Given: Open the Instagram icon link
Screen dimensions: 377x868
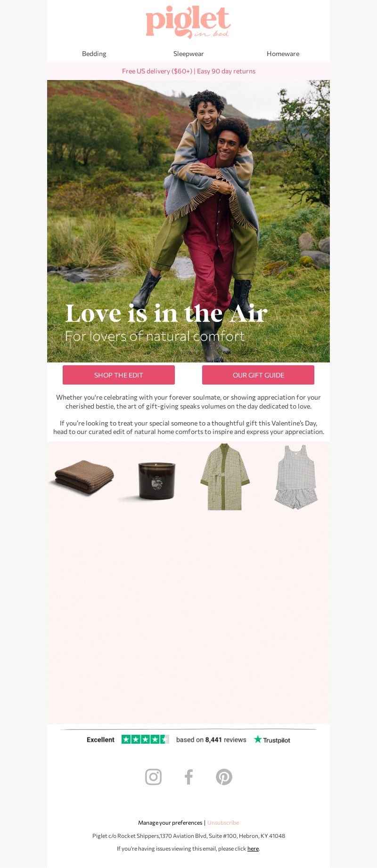Looking at the screenshot, I should (x=153, y=777).
